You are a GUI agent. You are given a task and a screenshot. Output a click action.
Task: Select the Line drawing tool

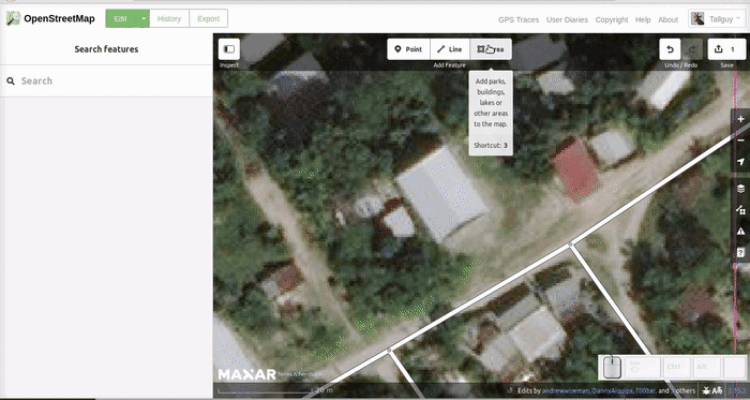[449, 48]
